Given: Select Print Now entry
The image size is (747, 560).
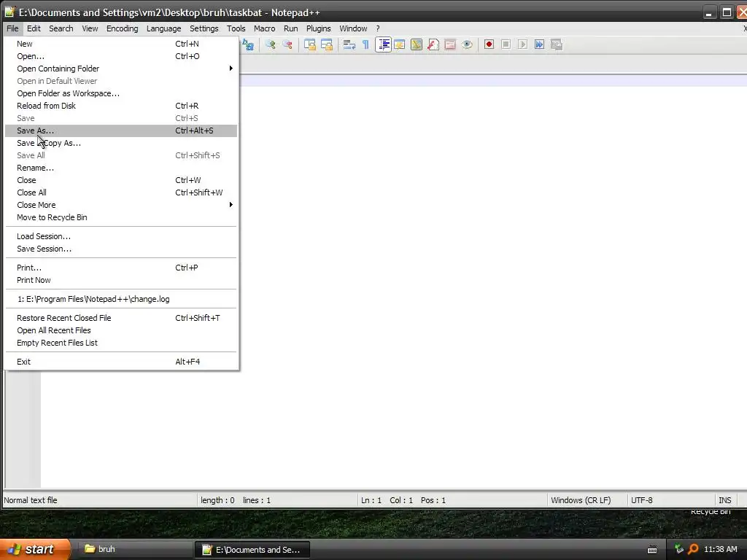Looking at the screenshot, I should (x=121, y=280).
